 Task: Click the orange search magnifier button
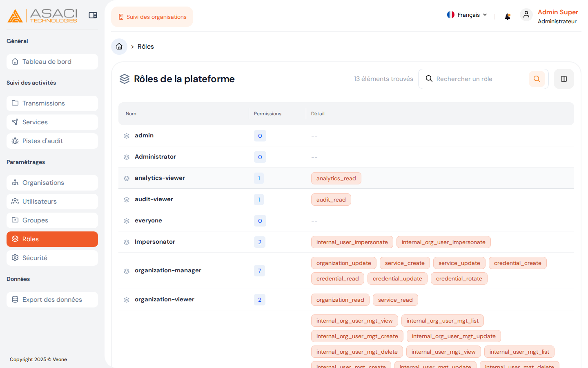pos(537,79)
